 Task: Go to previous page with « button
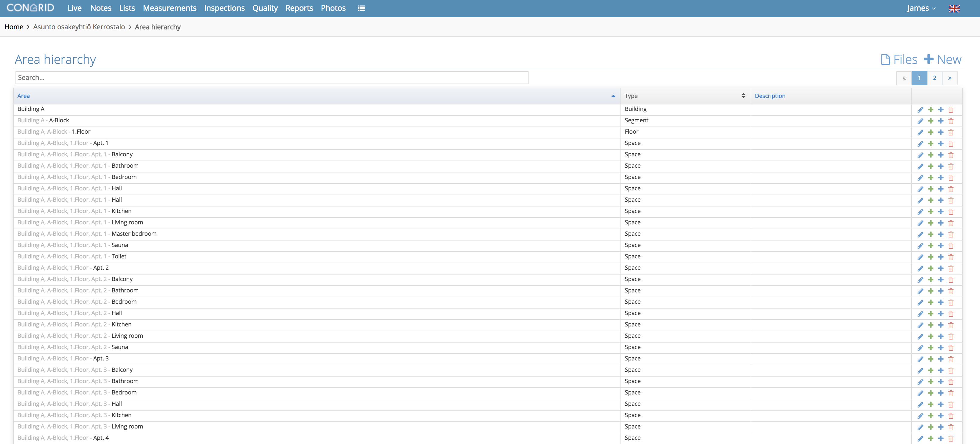(x=904, y=78)
